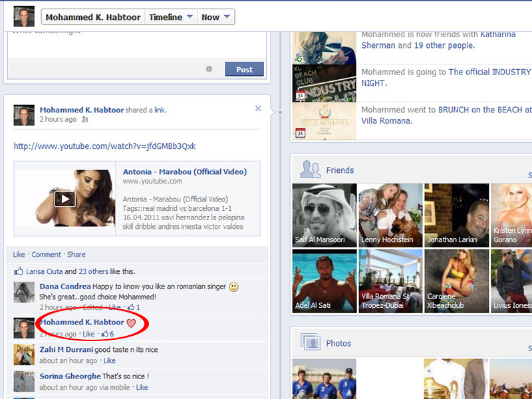Click the Friends section silhouette icon

[310, 170]
